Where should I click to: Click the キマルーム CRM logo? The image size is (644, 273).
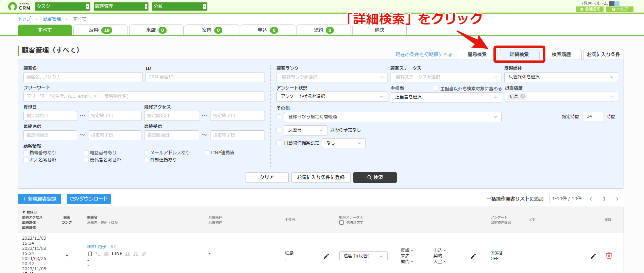[x=19, y=6]
